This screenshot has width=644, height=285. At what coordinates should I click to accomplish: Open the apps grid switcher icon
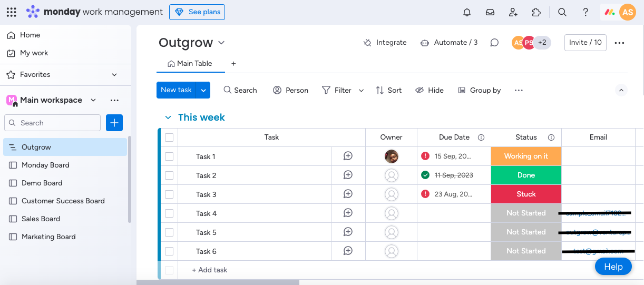pos(11,12)
